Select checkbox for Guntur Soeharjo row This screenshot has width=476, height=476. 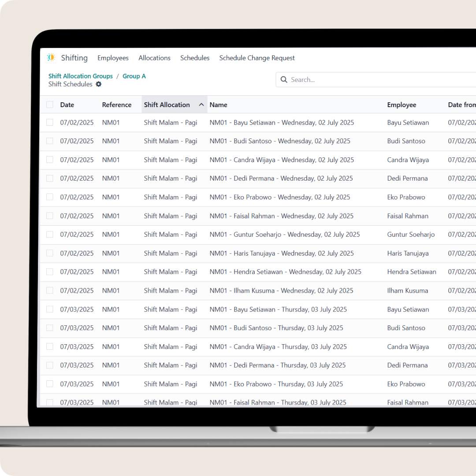pos(50,234)
